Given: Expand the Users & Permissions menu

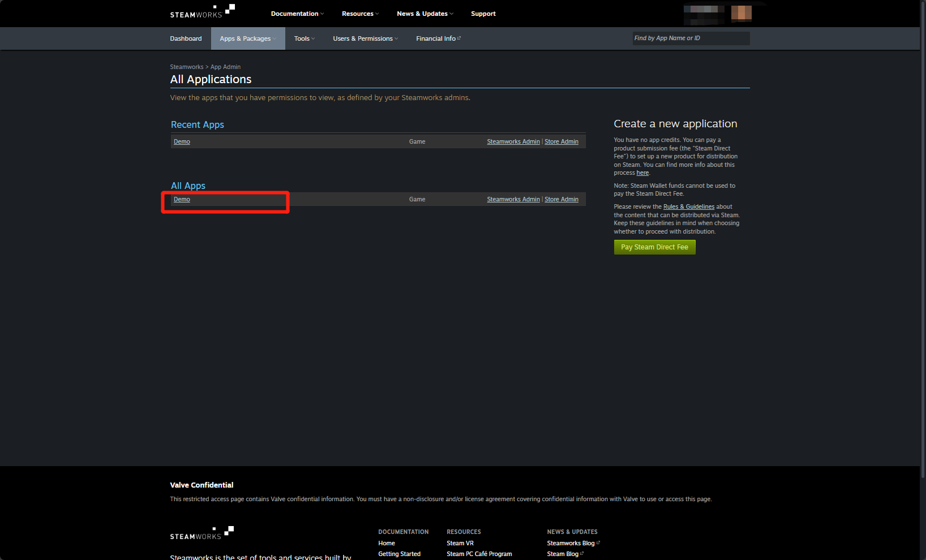Looking at the screenshot, I should tap(365, 38).
